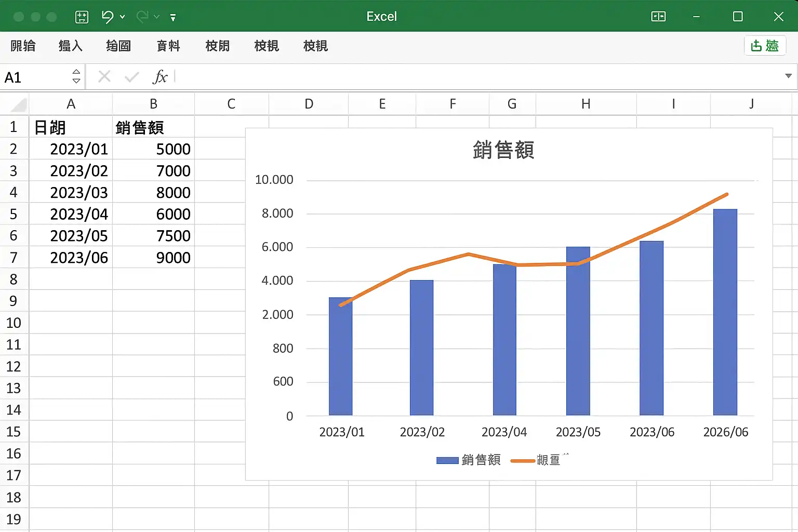Click the Name Box stepper arrows

point(76,76)
